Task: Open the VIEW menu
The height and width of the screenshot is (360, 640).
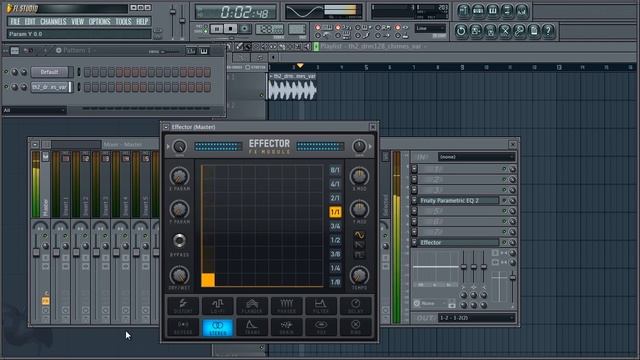Action: [x=77, y=21]
